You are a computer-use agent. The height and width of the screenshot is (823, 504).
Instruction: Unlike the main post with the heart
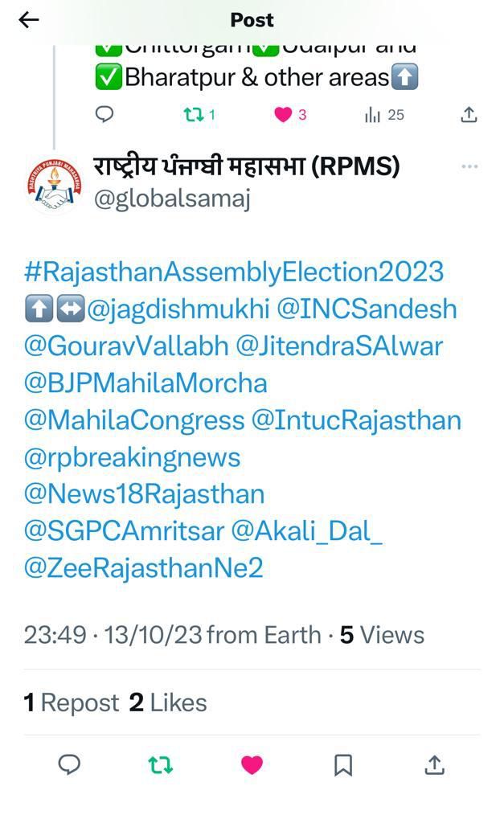click(252, 765)
